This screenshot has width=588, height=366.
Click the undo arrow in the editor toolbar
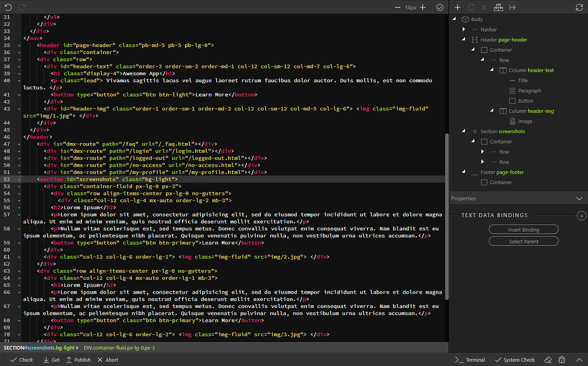(x=8, y=7)
